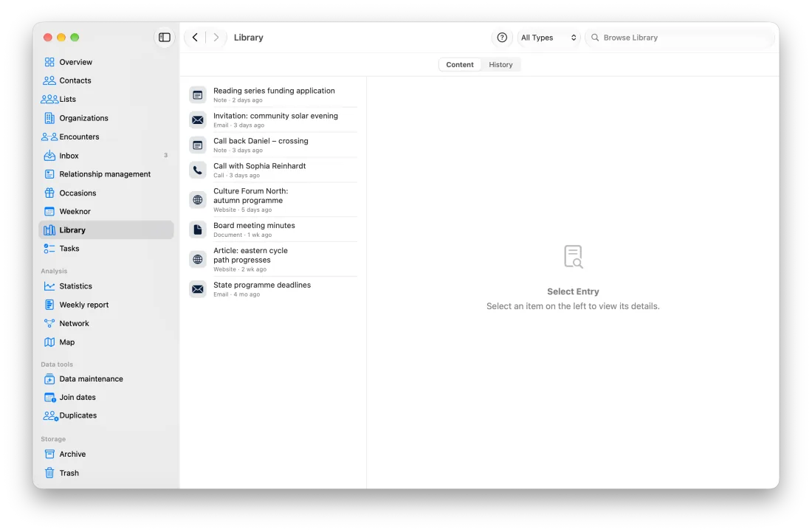Screen dimensions: 812x532
Task: Open Contacts in the sidebar
Action: pyautogui.click(x=106, y=80)
